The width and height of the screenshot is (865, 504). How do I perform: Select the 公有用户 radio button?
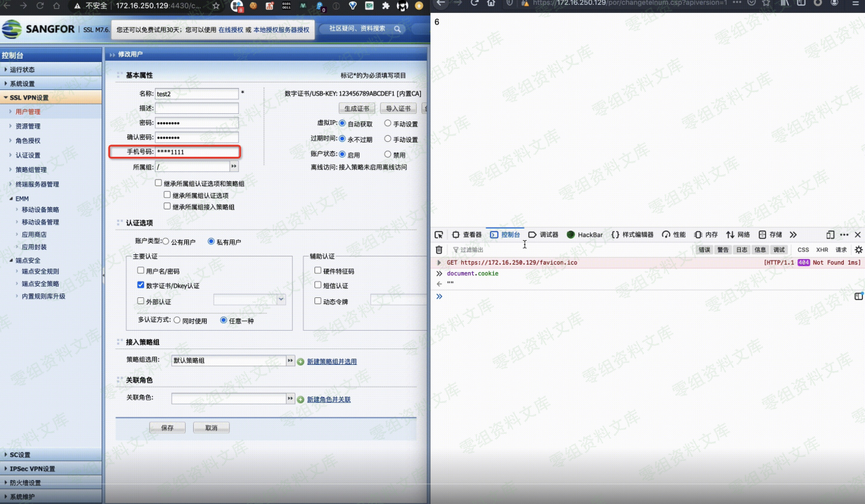166,241
